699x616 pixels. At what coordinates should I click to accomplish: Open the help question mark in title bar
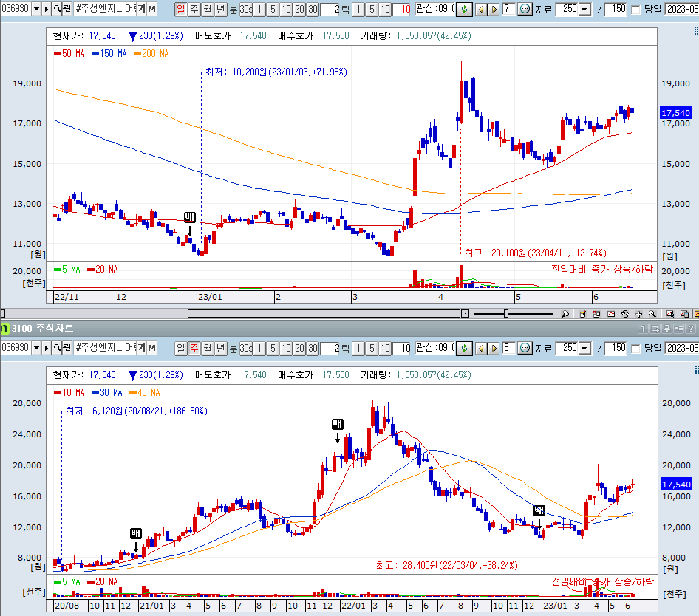(x=691, y=329)
